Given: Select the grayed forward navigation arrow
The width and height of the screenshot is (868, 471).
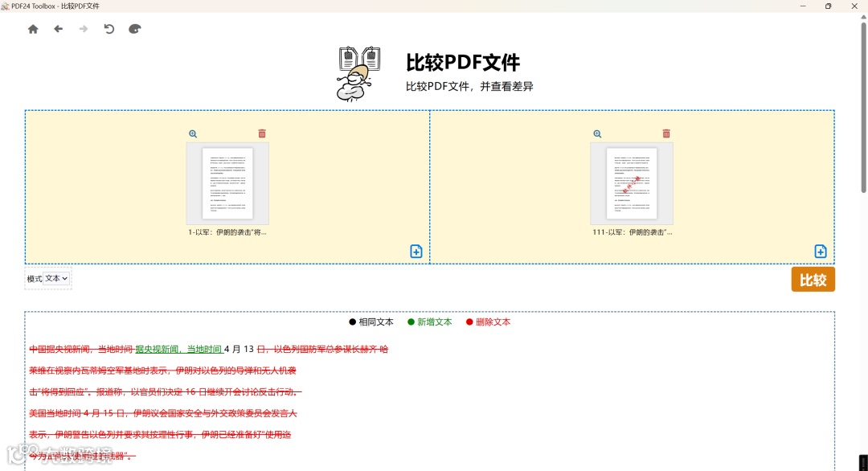Looking at the screenshot, I should 83,28.
